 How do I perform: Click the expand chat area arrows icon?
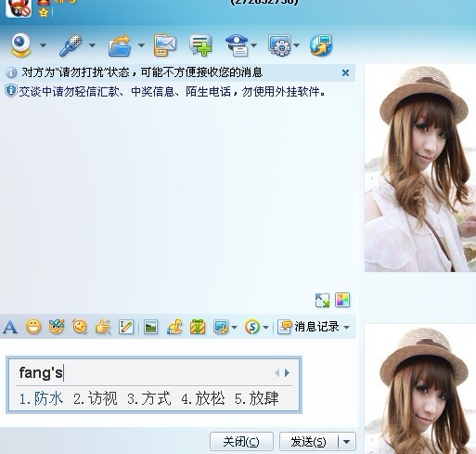[x=322, y=300]
